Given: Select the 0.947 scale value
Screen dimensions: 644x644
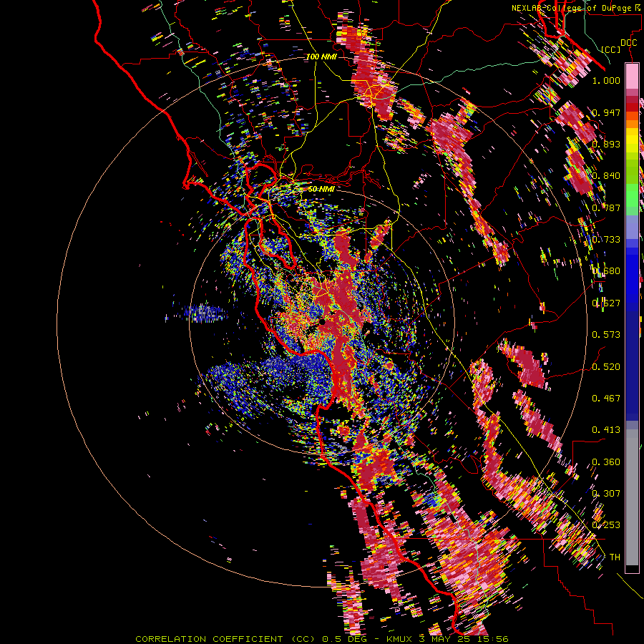Looking at the screenshot, I should [x=606, y=112].
